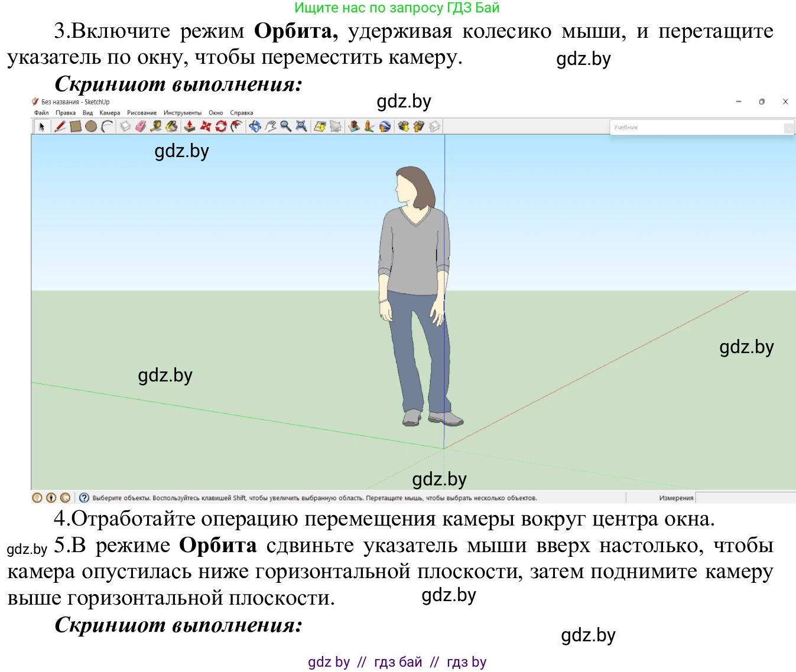Click the Измерения value box
This screenshot has height=672, width=796.
(745, 498)
